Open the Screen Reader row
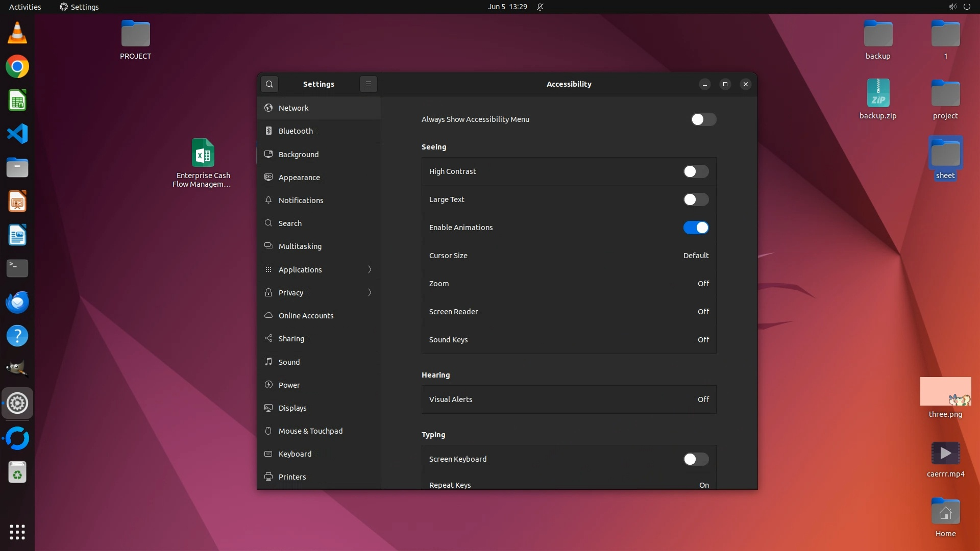 point(569,312)
